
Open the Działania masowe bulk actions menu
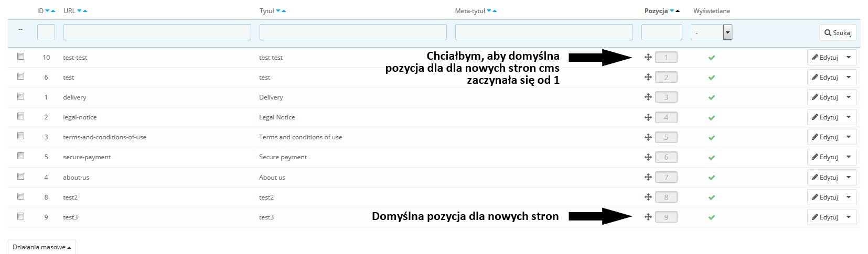(x=42, y=247)
